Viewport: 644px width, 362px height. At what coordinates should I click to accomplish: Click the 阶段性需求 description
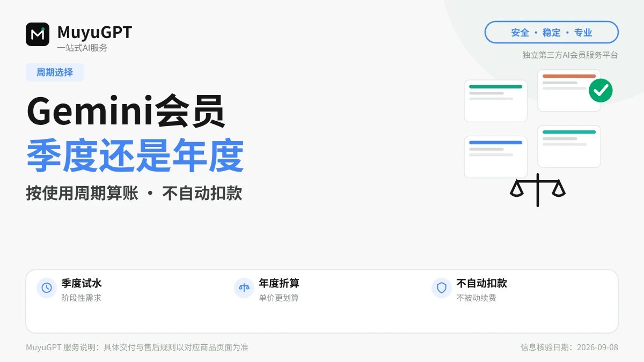[x=81, y=298]
